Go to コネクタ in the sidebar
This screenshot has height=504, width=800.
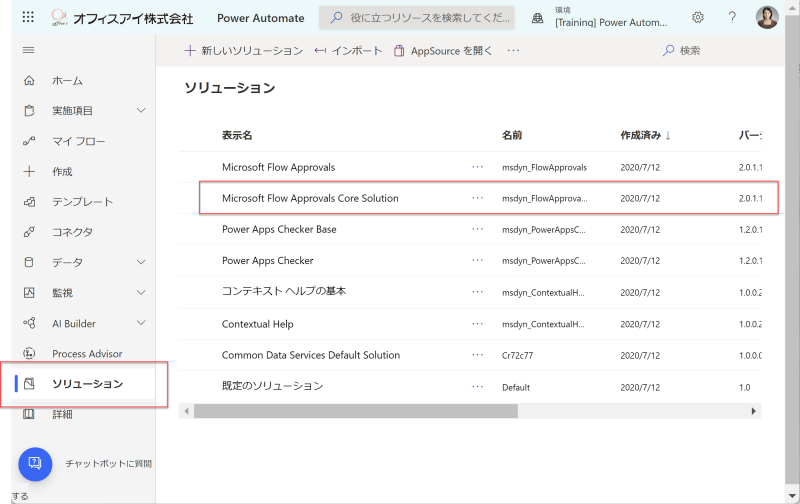72,232
